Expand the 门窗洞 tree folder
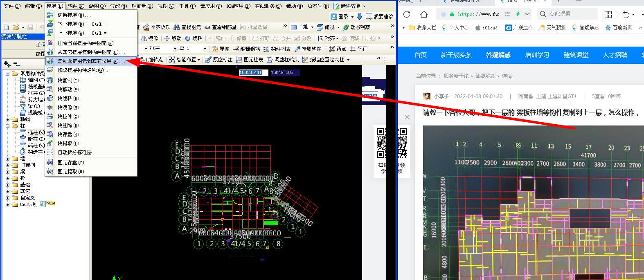Image resolution: width=644 pixels, height=280 pixels. tap(7, 165)
